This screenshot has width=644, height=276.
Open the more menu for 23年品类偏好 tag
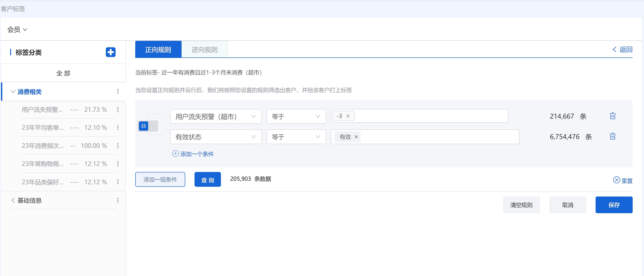click(x=118, y=182)
